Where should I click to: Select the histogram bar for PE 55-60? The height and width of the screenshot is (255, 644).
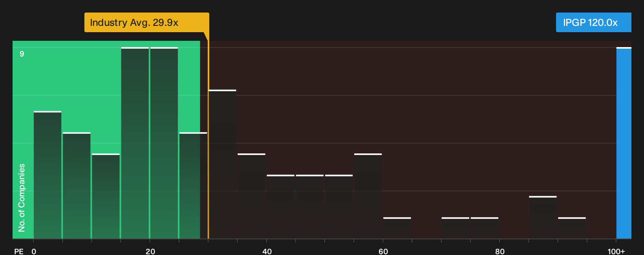(x=368, y=196)
